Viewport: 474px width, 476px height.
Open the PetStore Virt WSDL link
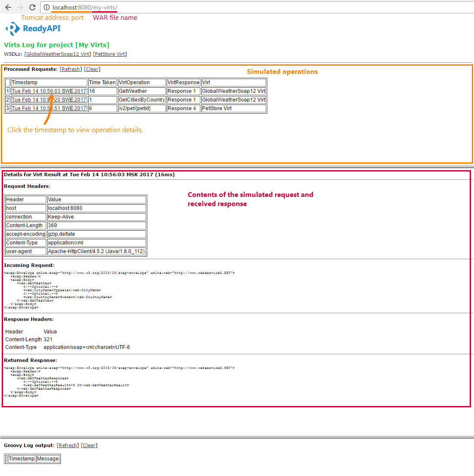pyautogui.click(x=110, y=54)
